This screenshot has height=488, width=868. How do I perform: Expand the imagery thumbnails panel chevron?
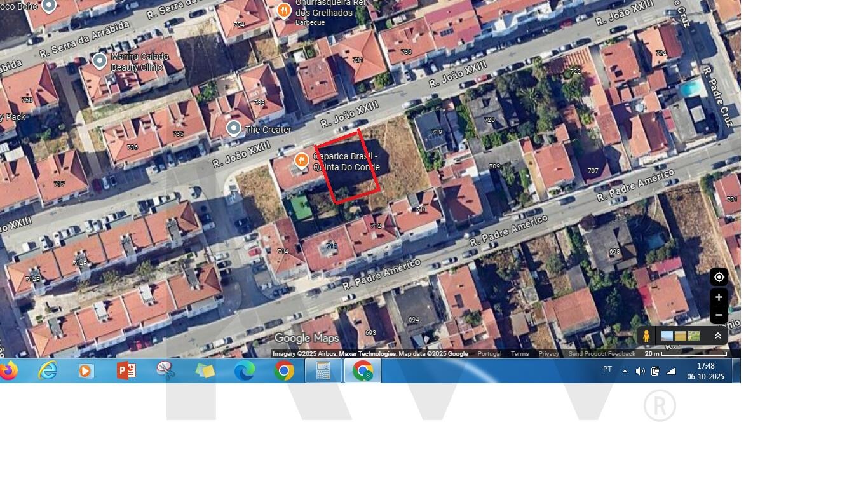coord(718,336)
